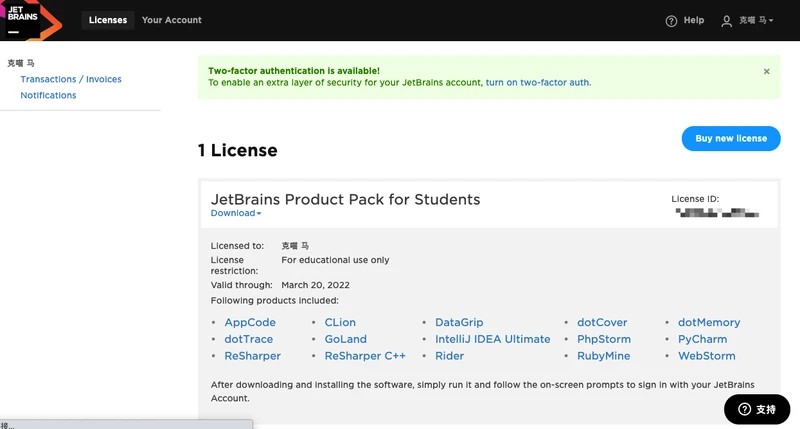This screenshot has height=429, width=800.
Task: Open the support chat widget
Action: 757,409
